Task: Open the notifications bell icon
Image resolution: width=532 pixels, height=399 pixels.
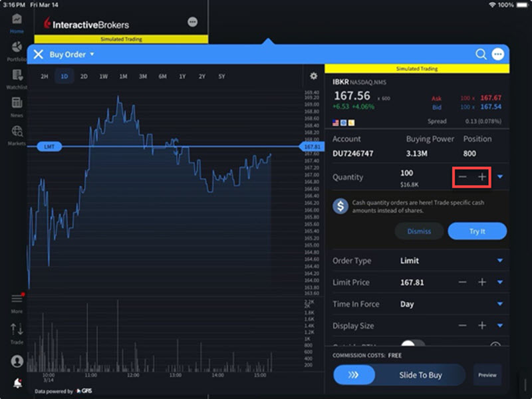Action: point(17,383)
